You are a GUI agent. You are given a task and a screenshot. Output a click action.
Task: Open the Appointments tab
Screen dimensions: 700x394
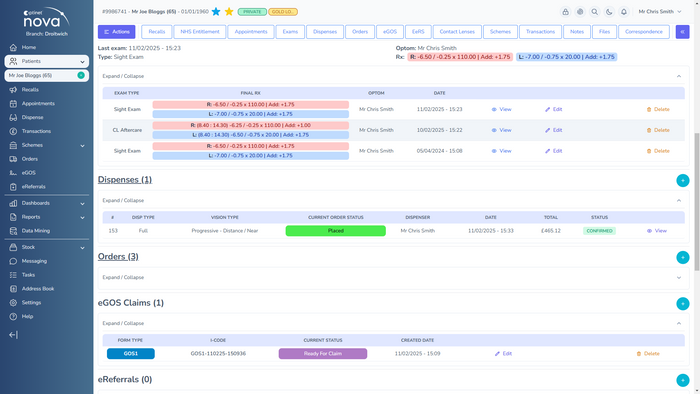[x=251, y=32]
